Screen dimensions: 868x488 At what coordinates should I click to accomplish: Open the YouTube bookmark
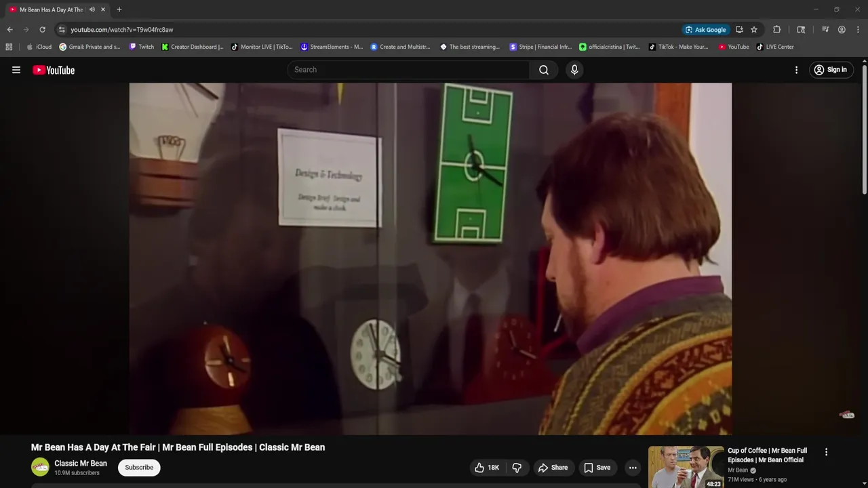pyautogui.click(x=734, y=47)
